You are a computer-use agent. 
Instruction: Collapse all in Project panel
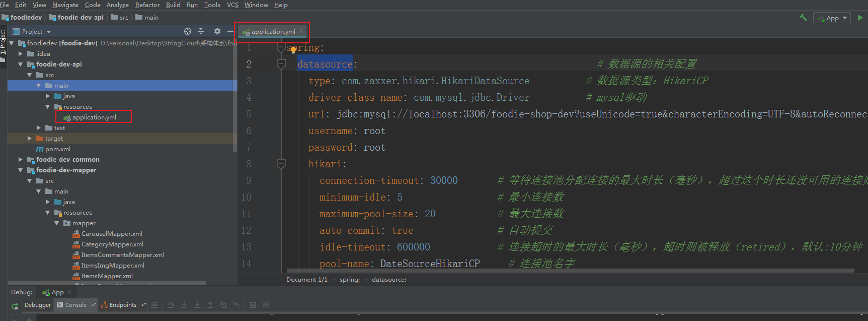point(201,31)
